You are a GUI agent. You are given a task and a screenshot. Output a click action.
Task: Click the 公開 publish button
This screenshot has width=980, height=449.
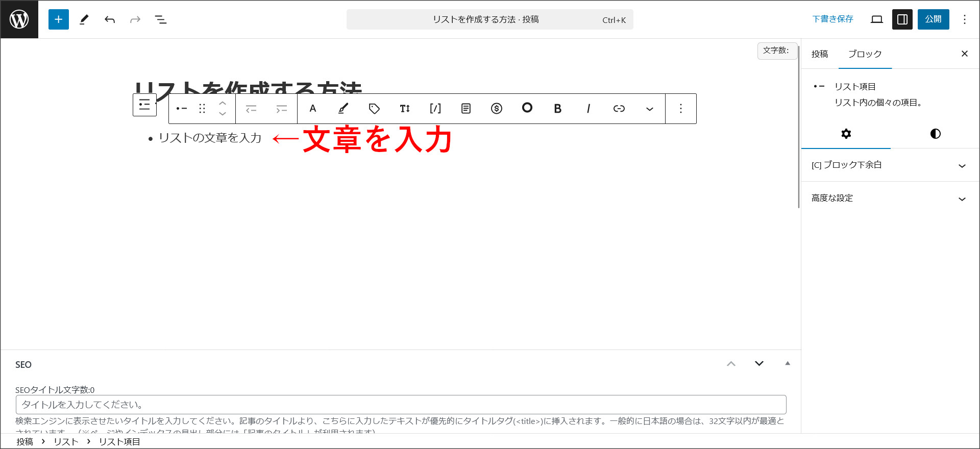click(934, 19)
